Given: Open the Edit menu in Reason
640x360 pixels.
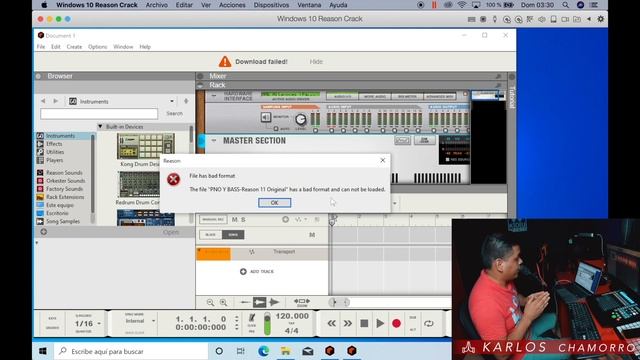Looking at the screenshot, I should 56,47.
